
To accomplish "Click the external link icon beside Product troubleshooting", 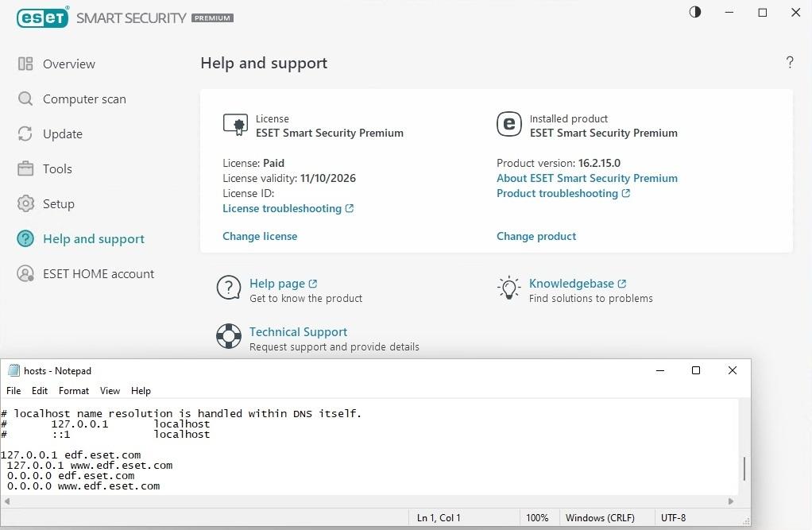I will pos(626,193).
